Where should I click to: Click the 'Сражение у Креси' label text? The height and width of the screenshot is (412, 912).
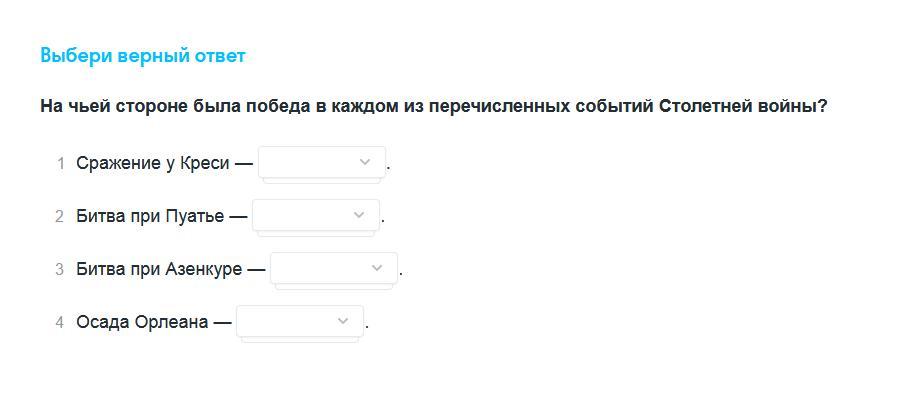point(153,163)
